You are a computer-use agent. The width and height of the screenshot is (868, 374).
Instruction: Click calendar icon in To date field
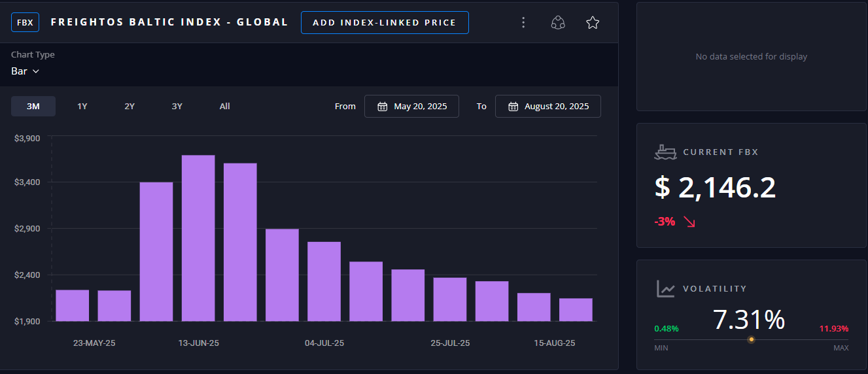[x=513, y=107]
